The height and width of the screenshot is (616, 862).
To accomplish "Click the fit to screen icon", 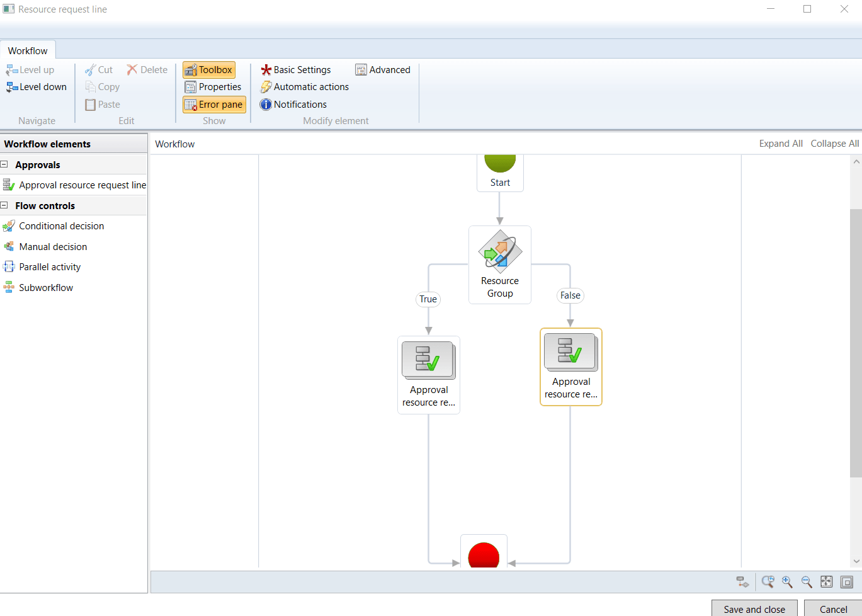I will [x=826, y=582].
